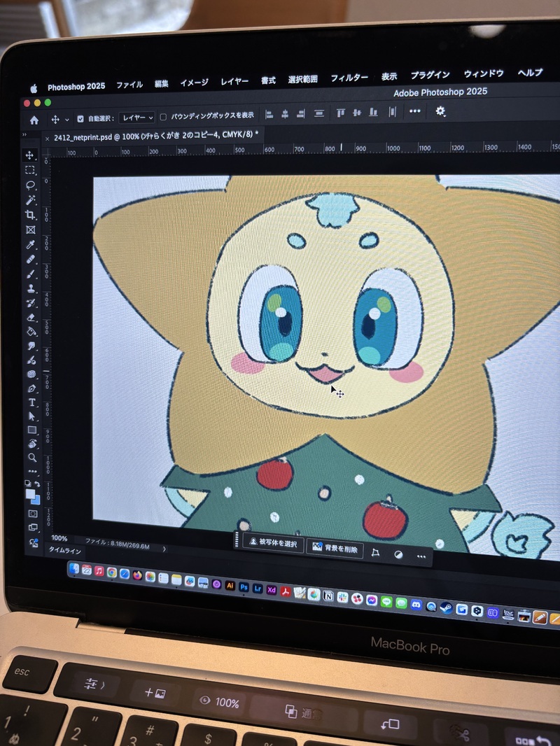Click the 背景を削除 button
The image size is (560, 746).
(x=335, y=548)
